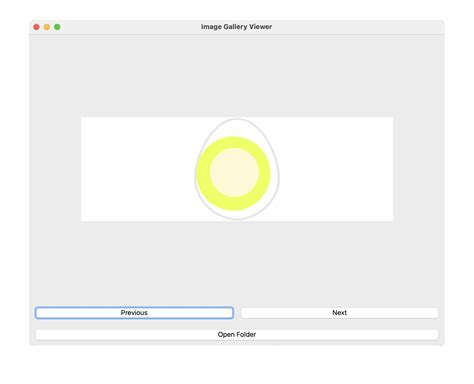Go to the Previous image
The height and width of the screenshot is (384, 474).
pos(134,313)
